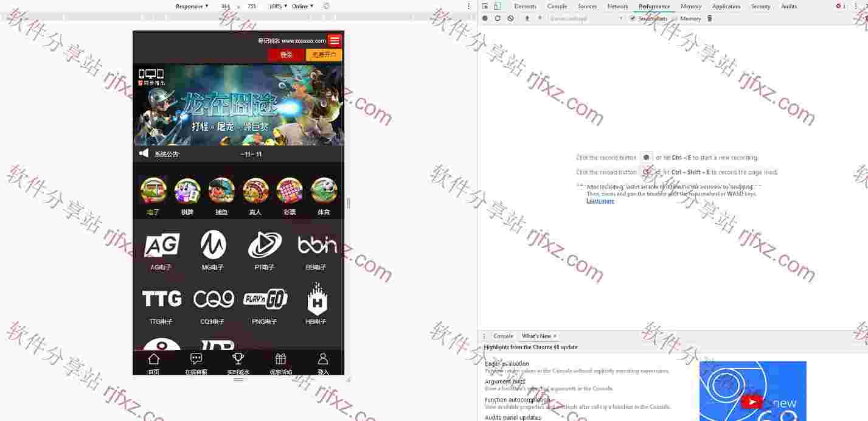The height and width of the screenshot is (421, 868).
Task: Start recording with the toolbar record button
Action: point(485,18)
